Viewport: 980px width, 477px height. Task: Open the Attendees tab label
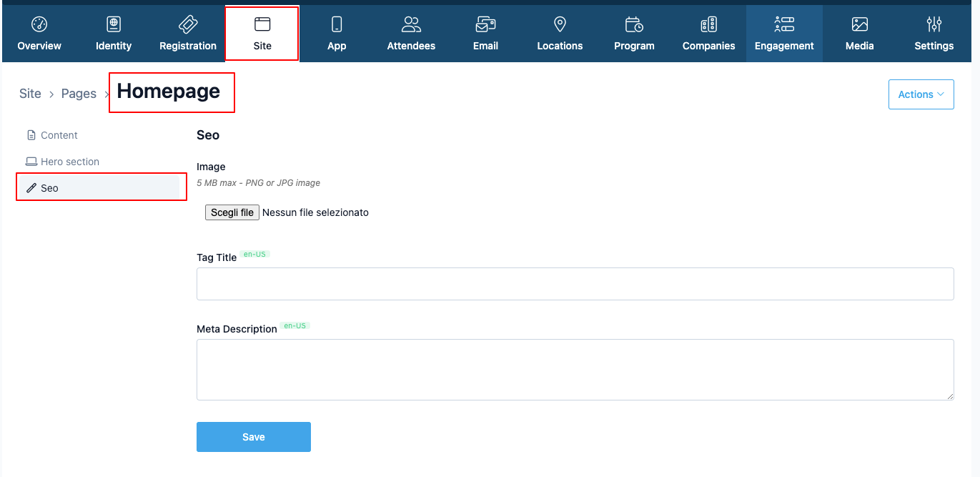pos(411,46)
